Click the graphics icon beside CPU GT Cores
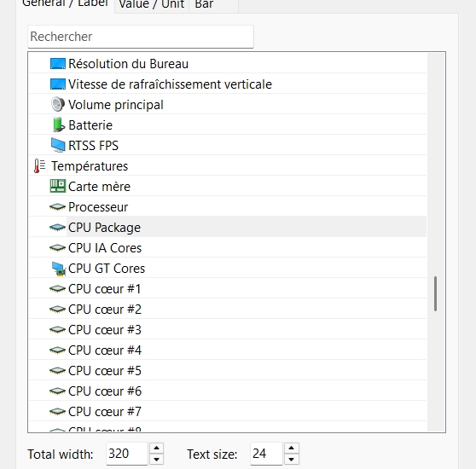This screenshot has height=469, width=476. point(59,269)
